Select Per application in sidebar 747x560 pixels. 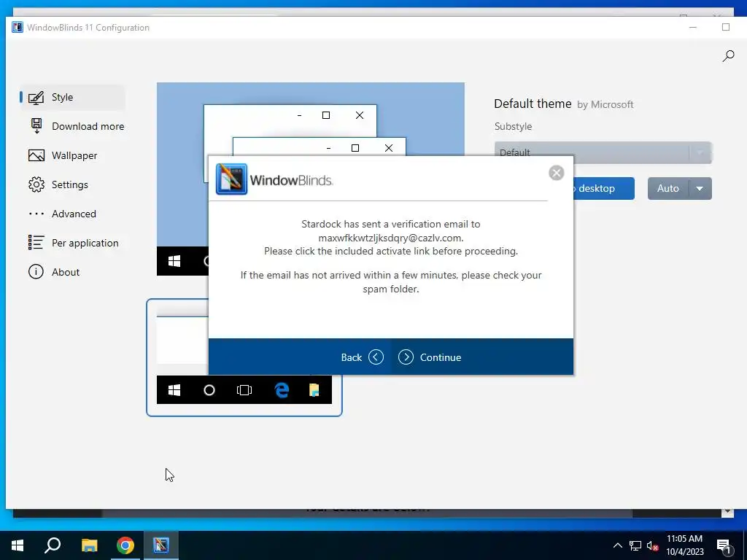click(72, 243)
